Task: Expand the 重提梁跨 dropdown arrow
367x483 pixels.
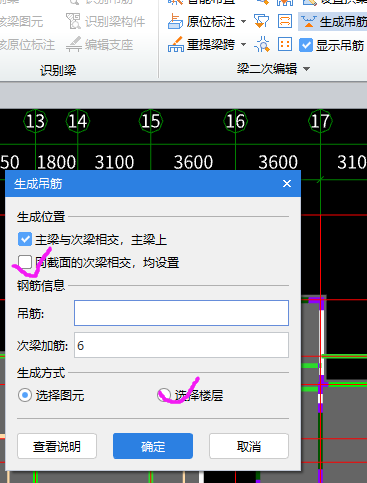Action: click(243, 44)
